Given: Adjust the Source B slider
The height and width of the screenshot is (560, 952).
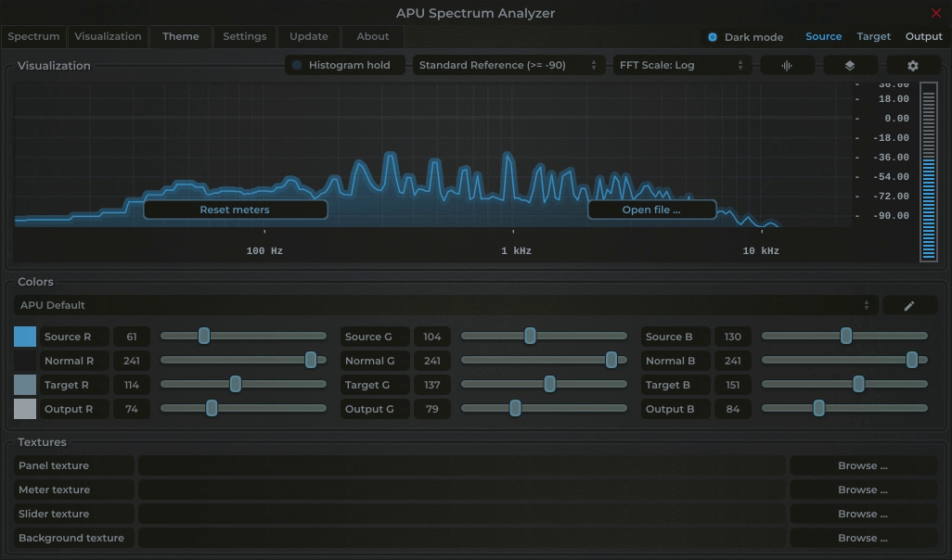Looking at the screenshot, I should (844, 337).
